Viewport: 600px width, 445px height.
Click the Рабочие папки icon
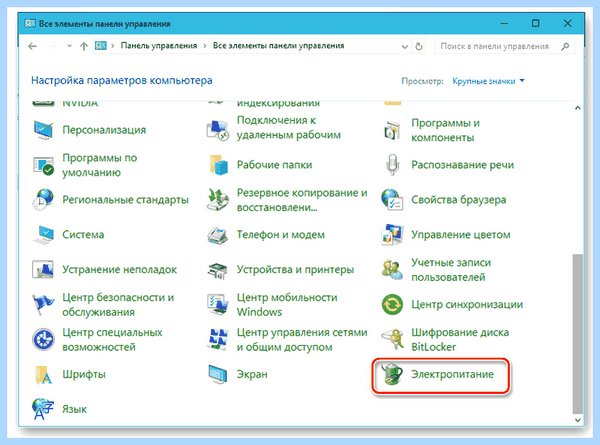pos(218,165)
